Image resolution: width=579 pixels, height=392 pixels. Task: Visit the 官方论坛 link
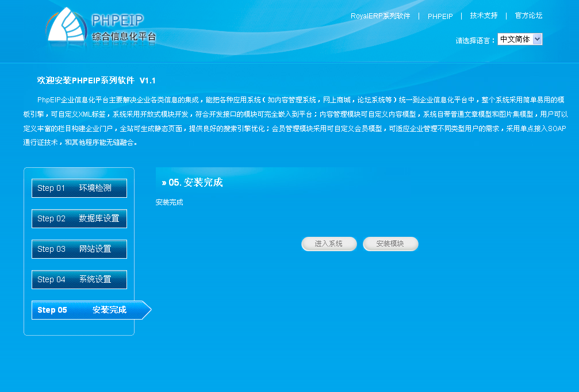528,16
